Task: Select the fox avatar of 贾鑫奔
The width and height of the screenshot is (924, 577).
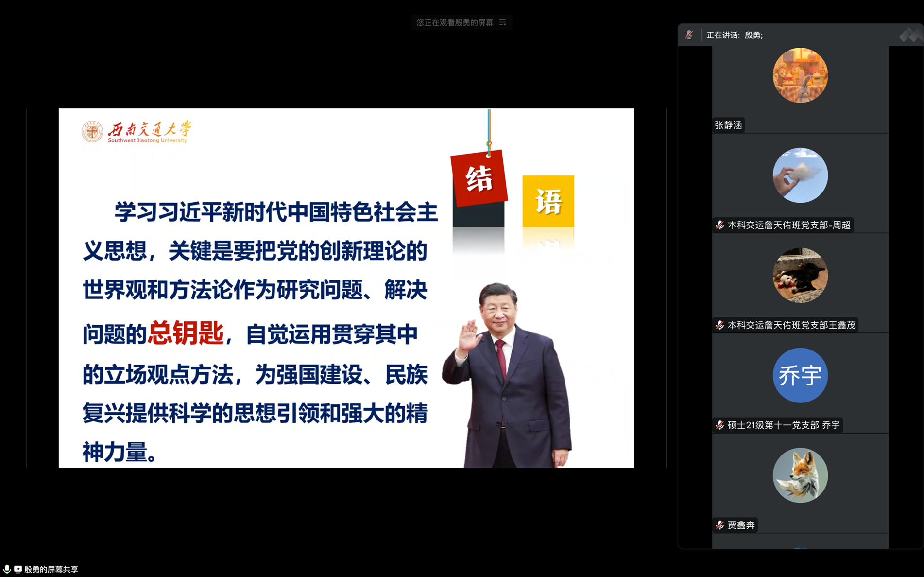Action: tap(800, 475)
